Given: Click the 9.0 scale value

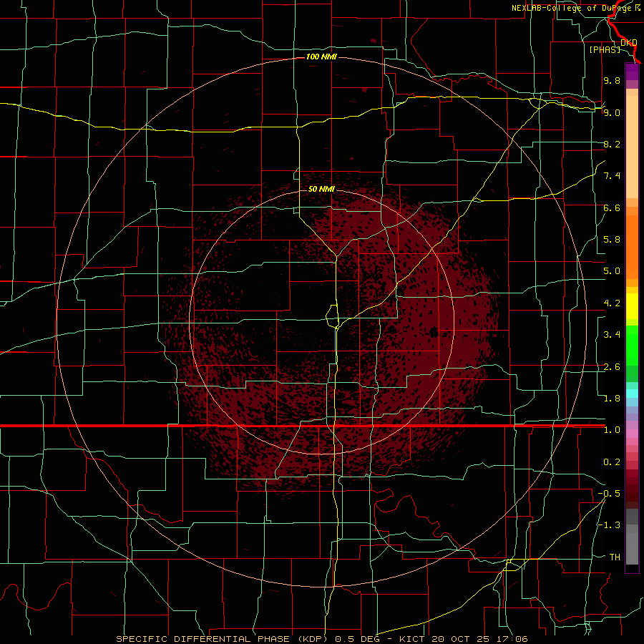Looking at the screenshot, I should (x=612, y=112).
